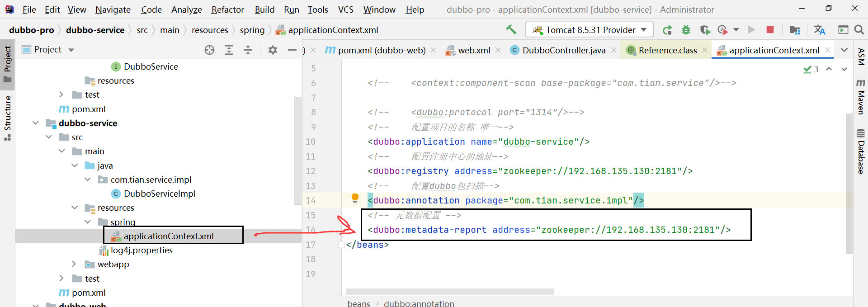Open the run configuration dropdown
Viewport: 868px width, 307px height.
click(x=590, y=30)
